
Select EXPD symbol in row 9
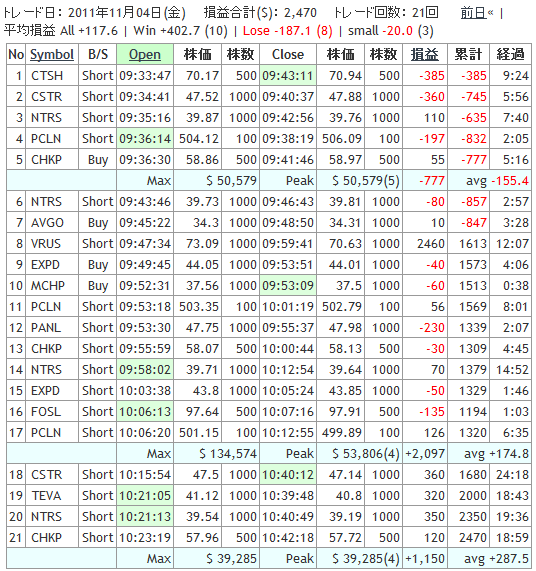[45, 265]
